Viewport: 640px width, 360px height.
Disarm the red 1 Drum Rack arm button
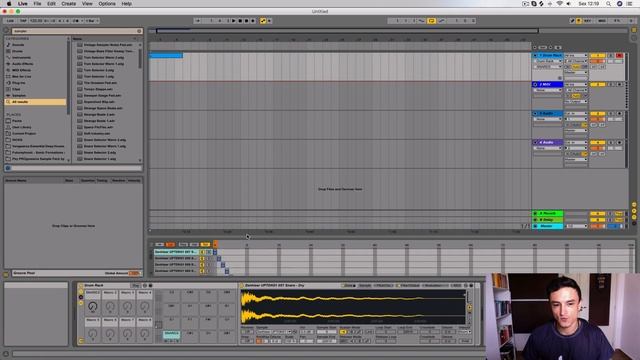(619, 56)
